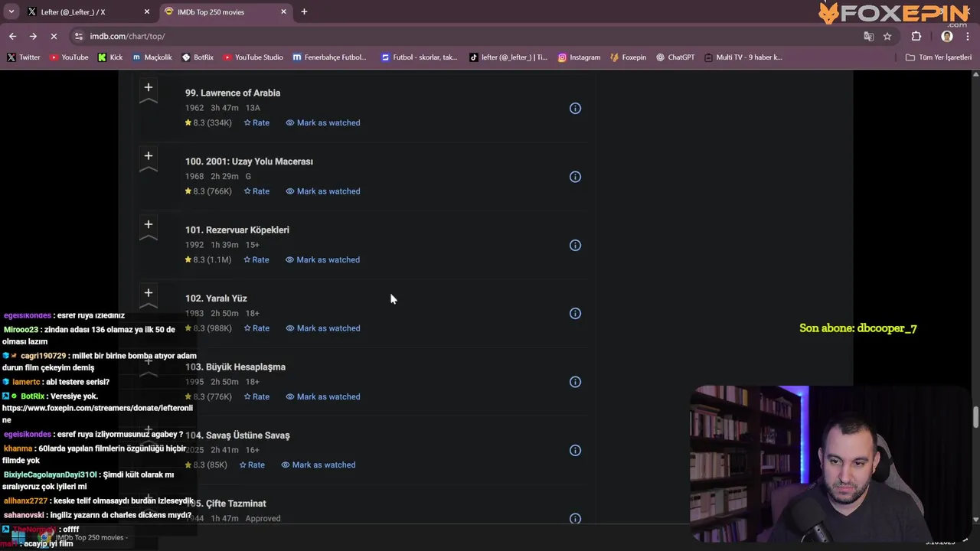Open Fenerbahçe Futbol bookmark
This screenshot has height=551, width=980.
pos(330,57)
